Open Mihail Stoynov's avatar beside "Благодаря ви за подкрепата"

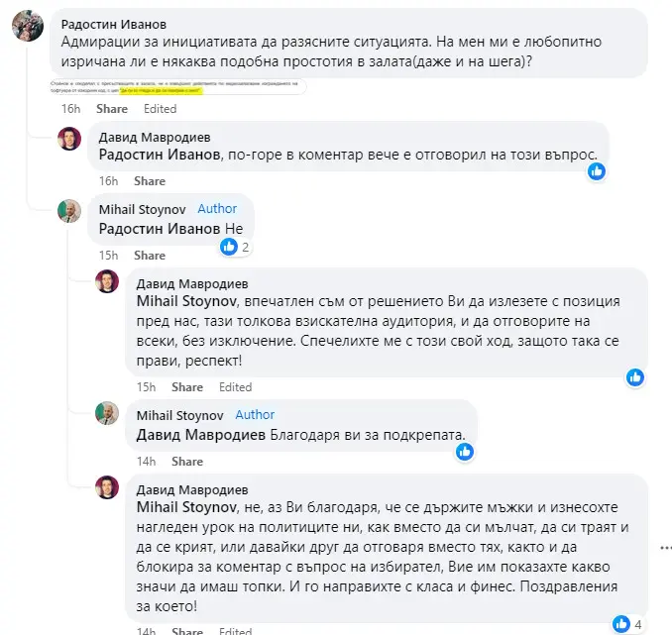[x=106, y=414]
